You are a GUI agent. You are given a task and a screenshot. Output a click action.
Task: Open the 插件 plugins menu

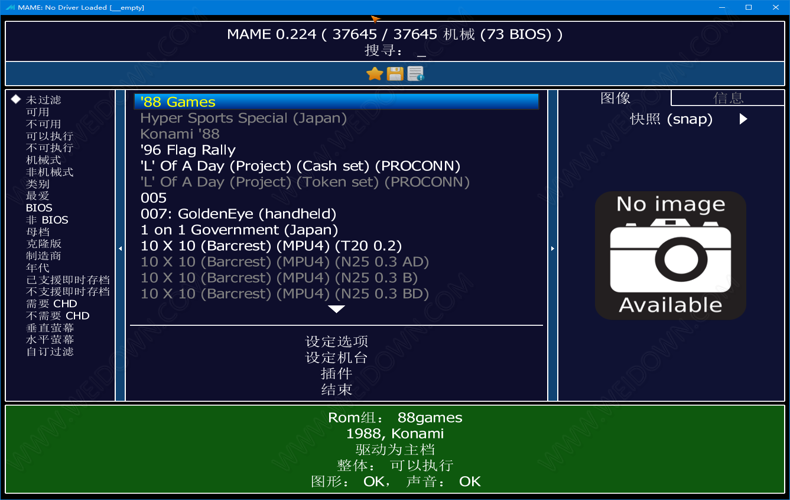click(336, 373)
